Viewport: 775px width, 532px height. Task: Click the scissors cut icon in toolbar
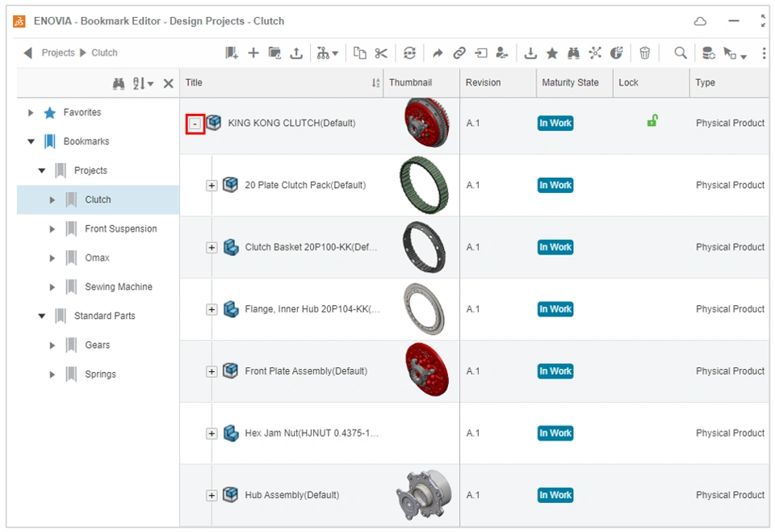[380, 53]
